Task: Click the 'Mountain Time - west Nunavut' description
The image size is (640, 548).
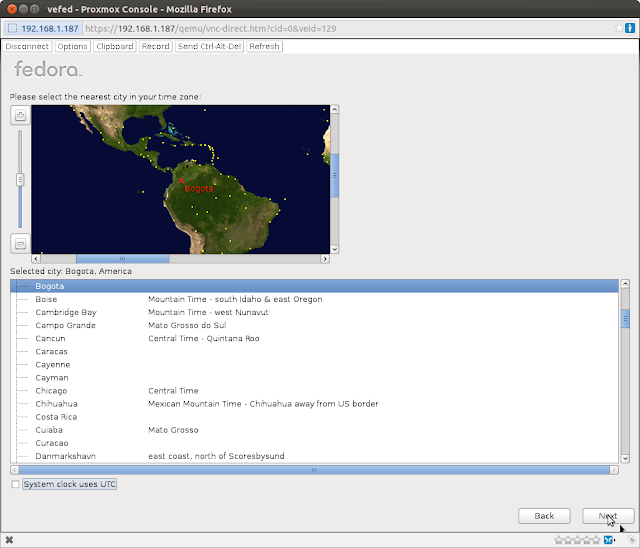Action: tap(208, 312)
